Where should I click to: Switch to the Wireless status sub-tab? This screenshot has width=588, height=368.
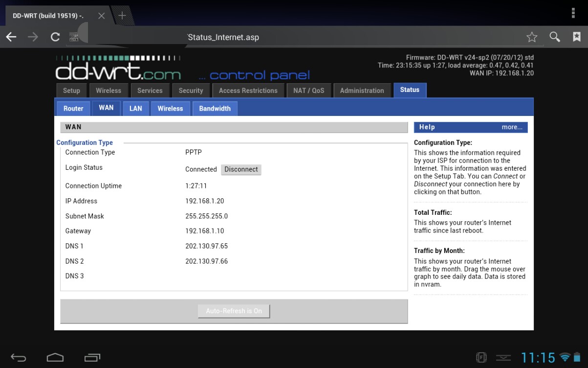(x=170, y=109)
